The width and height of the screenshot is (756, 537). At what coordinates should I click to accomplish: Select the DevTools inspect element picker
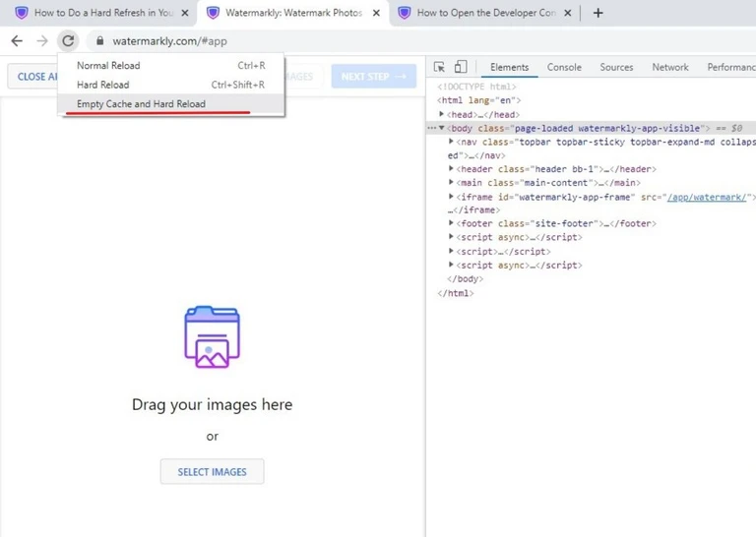click(x=439, y=67)
